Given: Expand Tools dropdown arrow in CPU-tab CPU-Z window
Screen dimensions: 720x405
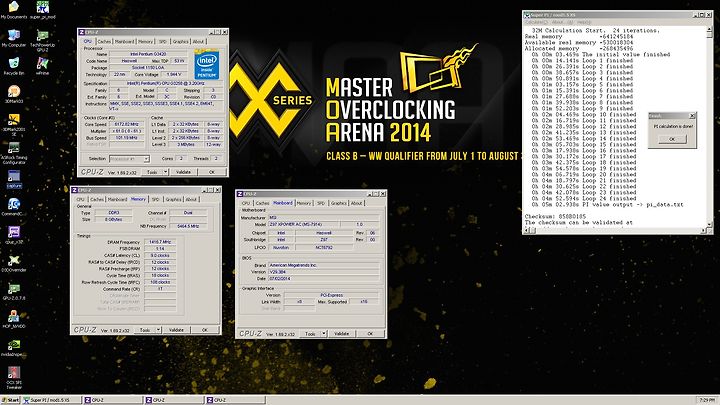Looking at the screenshot, I should point(166,172).
